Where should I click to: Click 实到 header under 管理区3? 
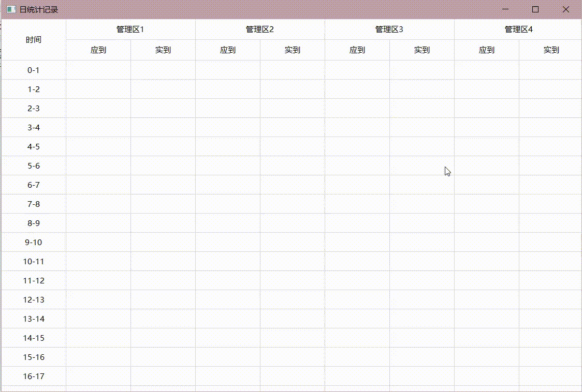(x=421, y=50)
